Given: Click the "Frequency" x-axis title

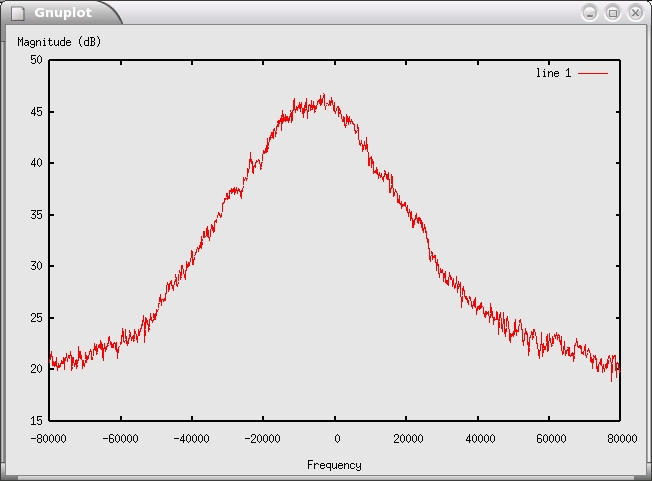Looking at the screenshot, I should click(334, 465).
